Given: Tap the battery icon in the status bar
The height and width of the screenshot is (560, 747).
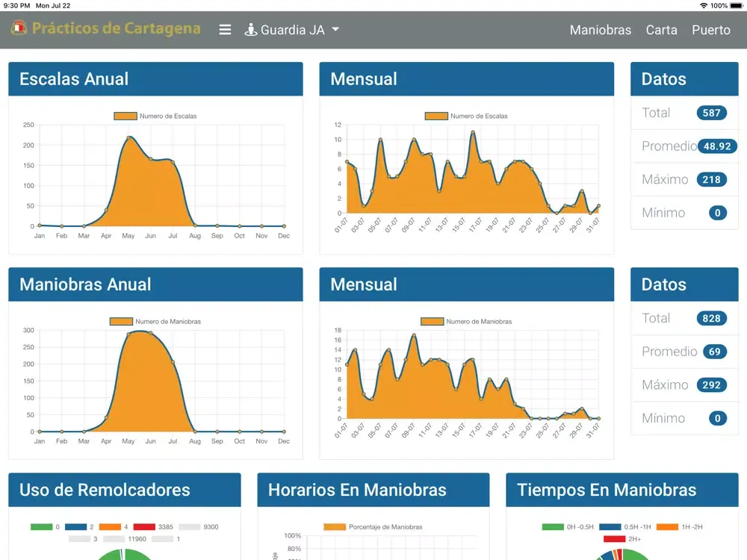Looking at the screenshot, I should click(x=737, y=6).
